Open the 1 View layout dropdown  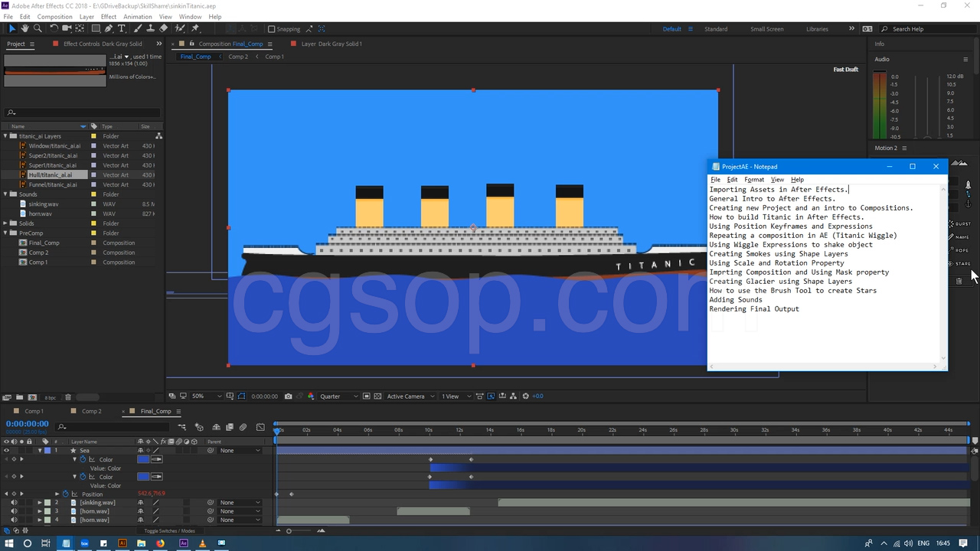tap(455, 396)
